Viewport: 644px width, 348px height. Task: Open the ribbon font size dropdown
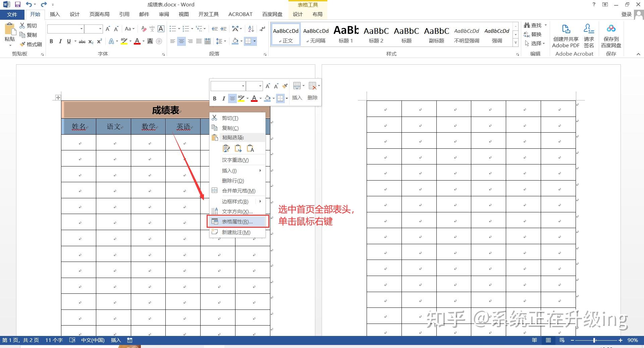[100, 29]
